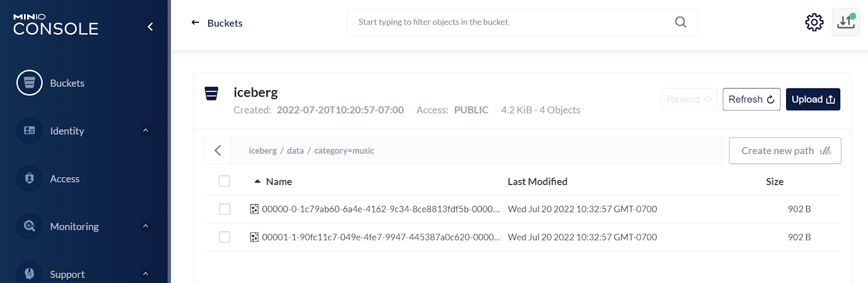Check the box for file 00001-1-90fc11c7
The height and width of the screenshot is (283, 868).
tap(225, 237)
